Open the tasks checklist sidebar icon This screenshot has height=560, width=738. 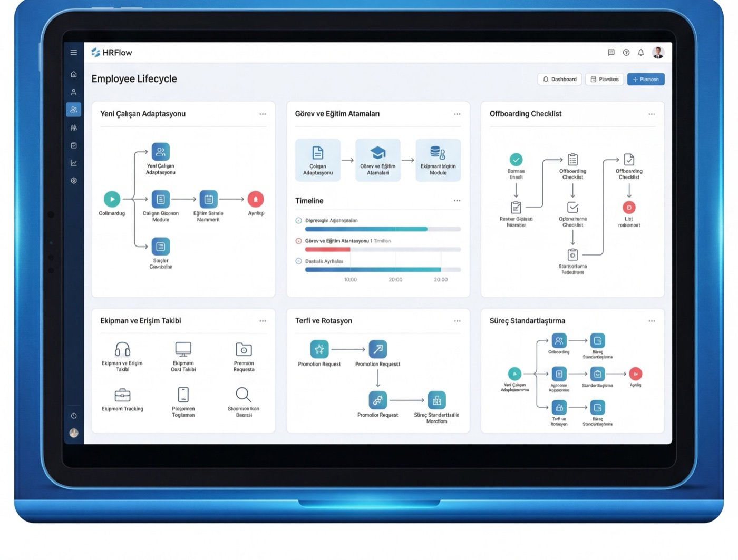click(74, 145)
